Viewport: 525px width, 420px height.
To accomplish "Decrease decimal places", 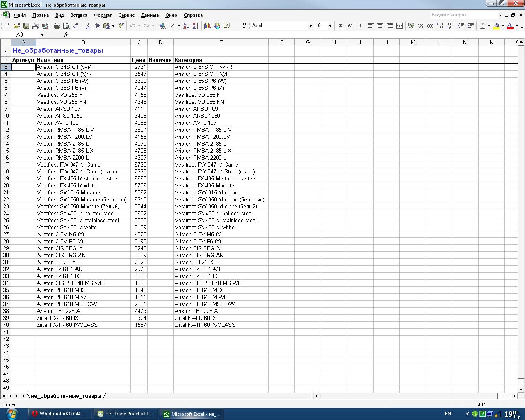I will tap(449, 26).
